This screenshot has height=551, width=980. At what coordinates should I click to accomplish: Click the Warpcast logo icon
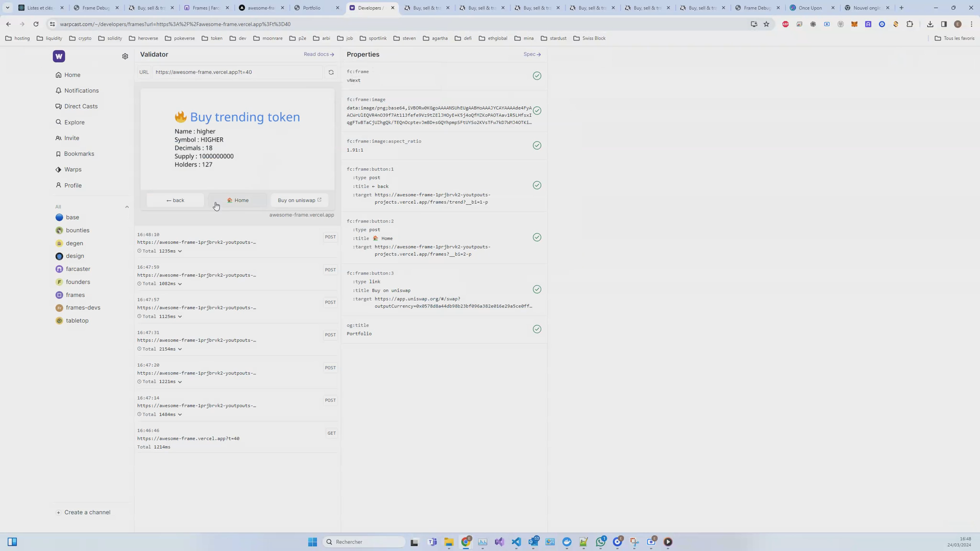59,56
